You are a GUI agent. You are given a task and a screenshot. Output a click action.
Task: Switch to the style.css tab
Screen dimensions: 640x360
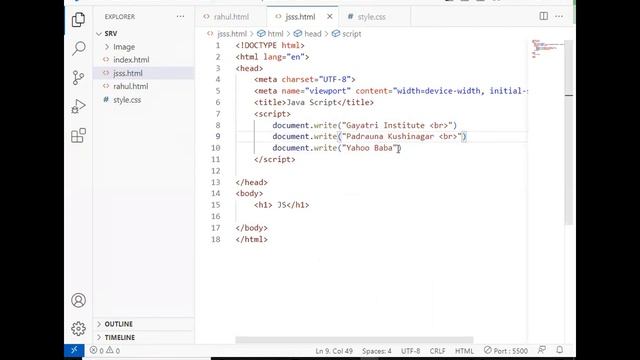click(x=371, y=17)
